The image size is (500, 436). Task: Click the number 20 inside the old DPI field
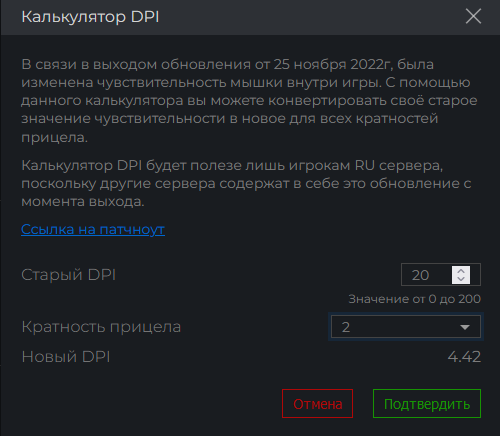click(420, 275)
